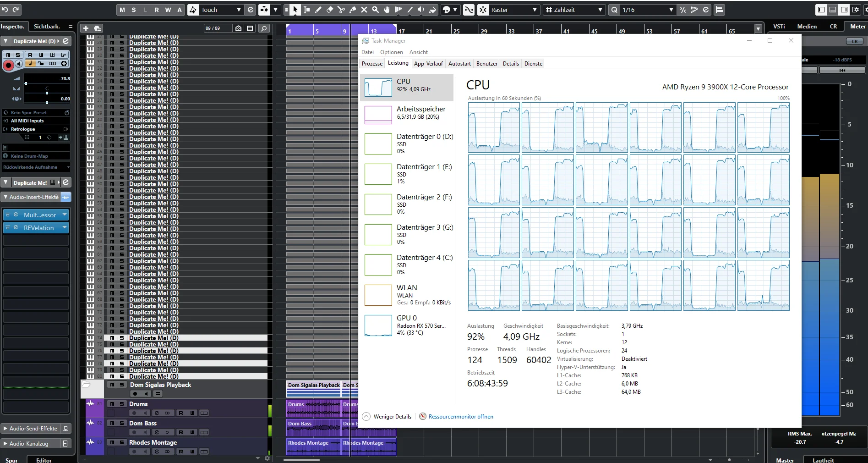The width and height of the screenshot is (868, 463).
Task: Click the Freeze snowflake icon in Inspector
Action: [x=64, y=64]
